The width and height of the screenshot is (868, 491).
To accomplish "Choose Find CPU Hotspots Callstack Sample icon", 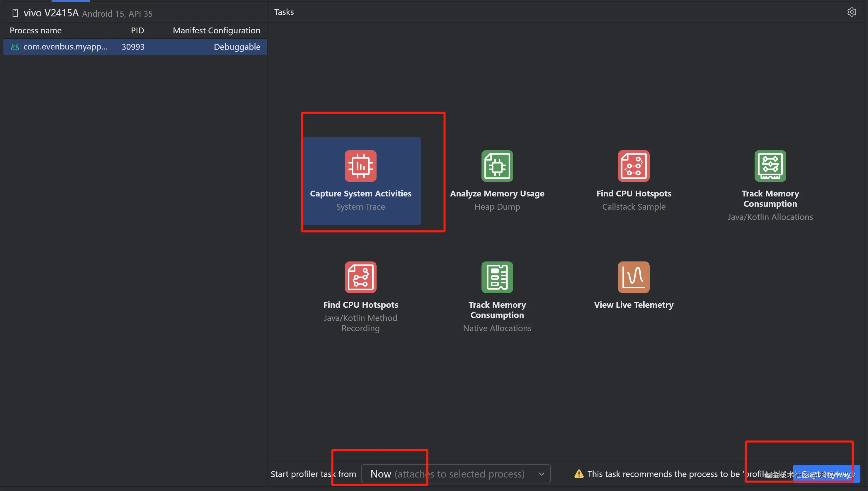I will pyautogui.click(x=634, y=166).
